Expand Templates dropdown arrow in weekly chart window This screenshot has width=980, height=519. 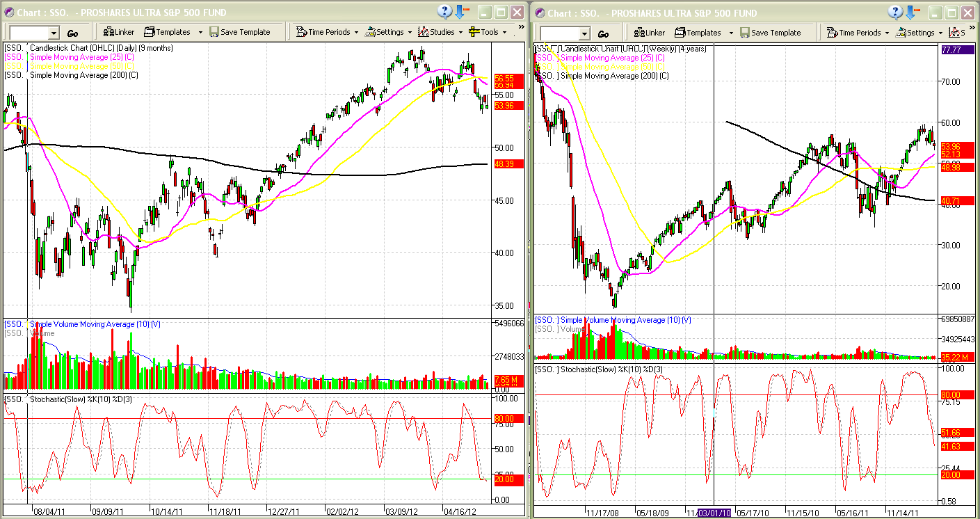coord(731,33)
